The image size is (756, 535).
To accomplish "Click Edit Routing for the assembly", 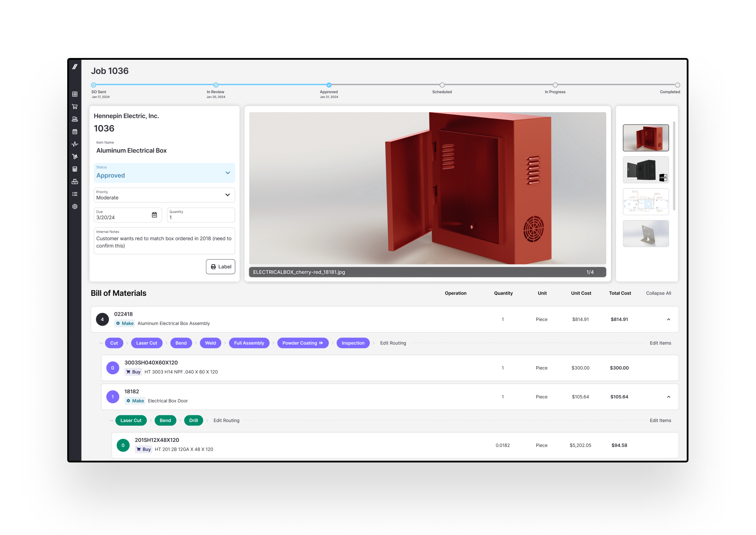I will point(393,343).
